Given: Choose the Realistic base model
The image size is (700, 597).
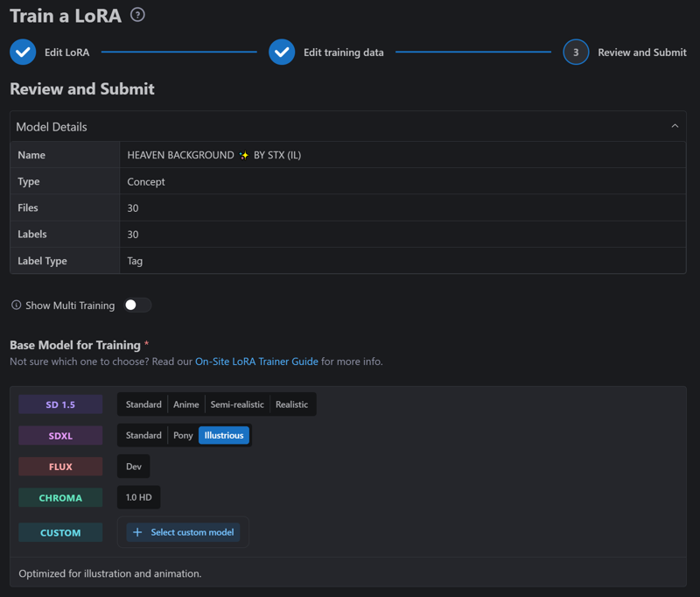Looking at the screenshot, I should tap(291, 404).
